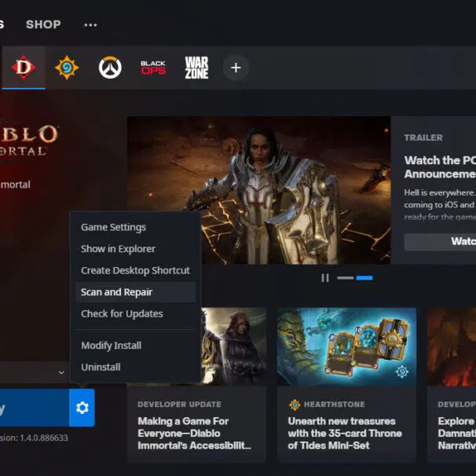Click the HEARTHSTONE category label
This screenshot has width=476, height=476.
click(335, 405)
